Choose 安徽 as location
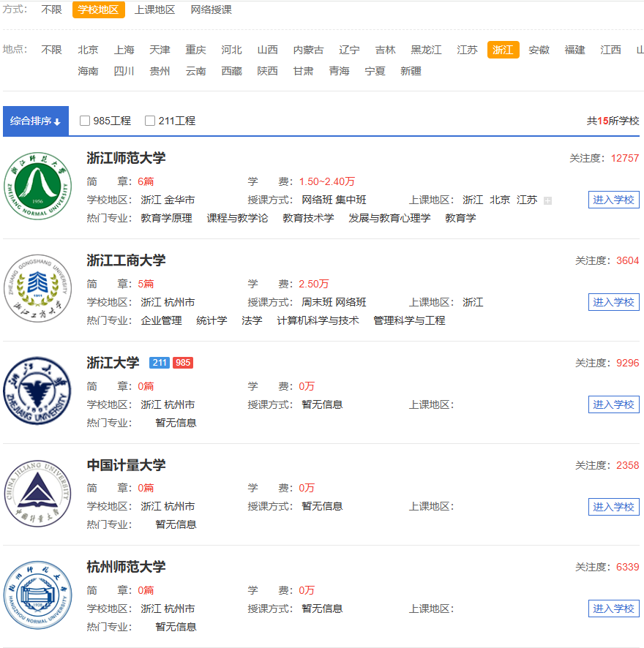This screenshot has height=648, width=644. (x=539, y=50)
